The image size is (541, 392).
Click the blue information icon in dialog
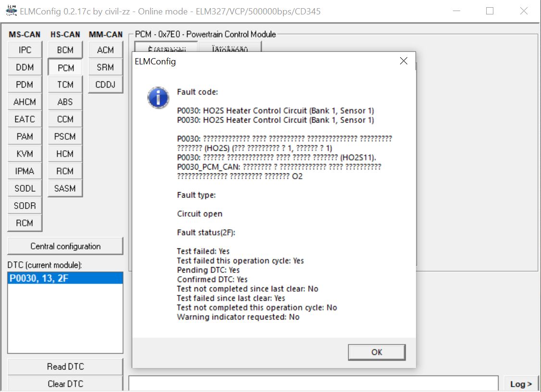[158, 98]
